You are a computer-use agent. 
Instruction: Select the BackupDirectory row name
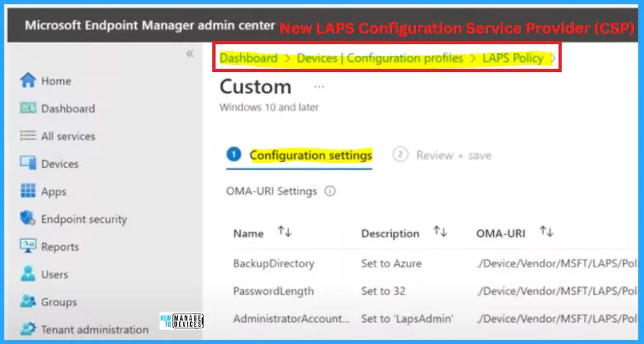click(x=274, y=263)
